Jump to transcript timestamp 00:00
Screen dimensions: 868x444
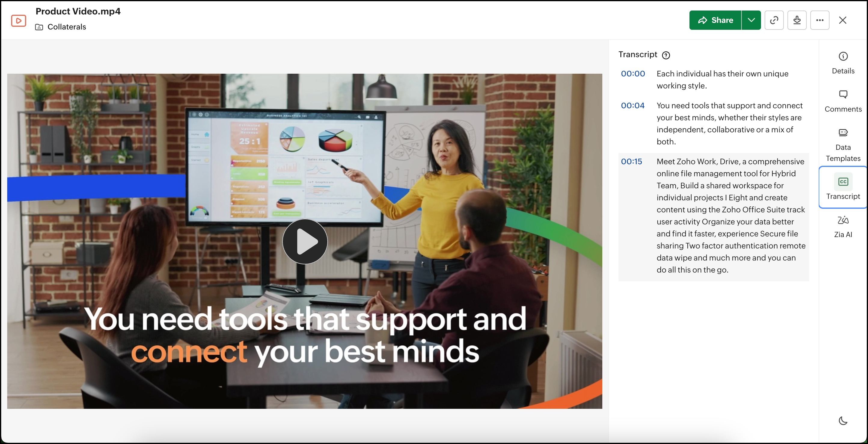click(x=632, y=74)
